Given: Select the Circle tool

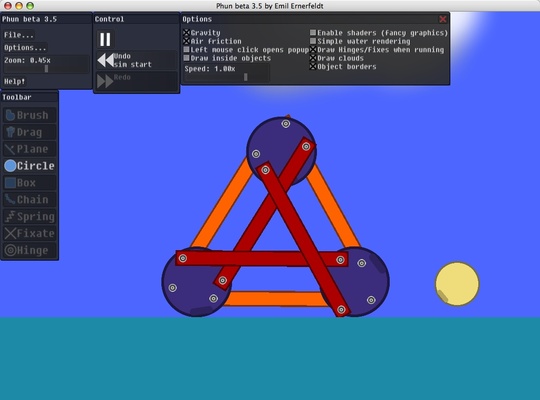Looking at the screenshot, I should tap(30, 166).
